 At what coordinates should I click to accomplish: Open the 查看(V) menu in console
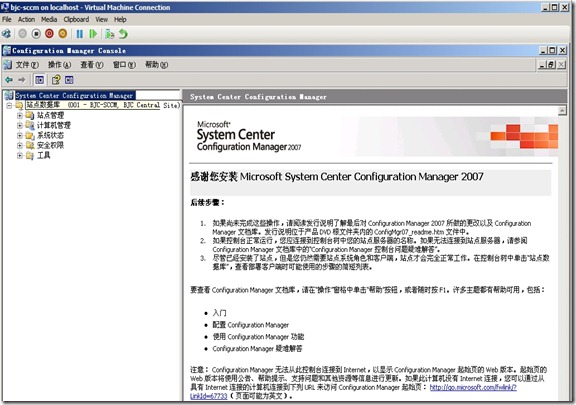[91, 65]
